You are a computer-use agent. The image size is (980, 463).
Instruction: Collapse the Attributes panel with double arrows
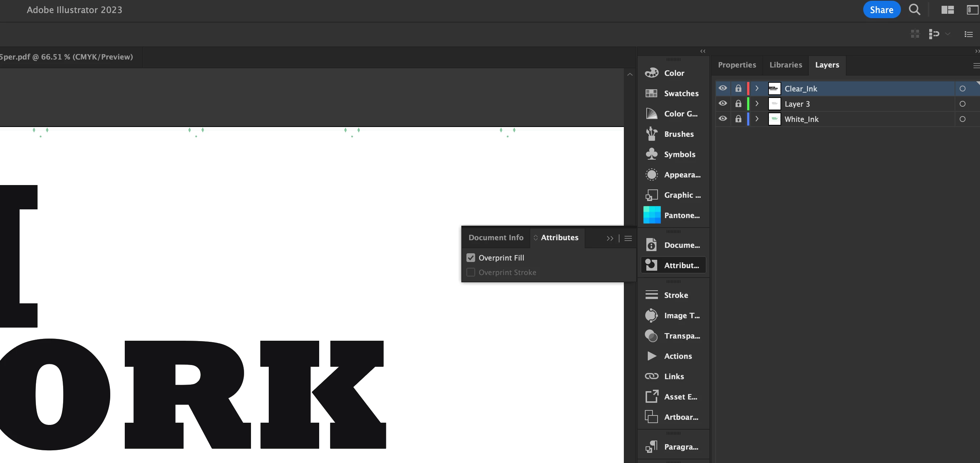[x=610, y=238]
